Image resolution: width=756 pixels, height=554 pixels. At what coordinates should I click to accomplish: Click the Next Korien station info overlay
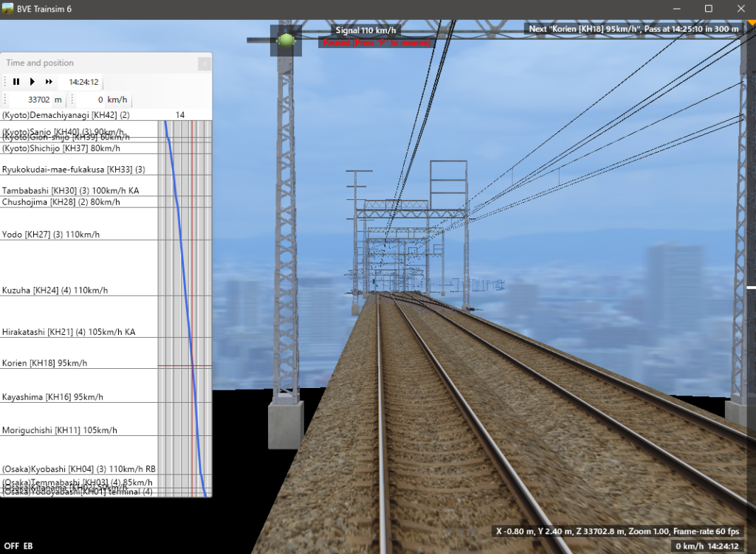[x=634, y=30]
